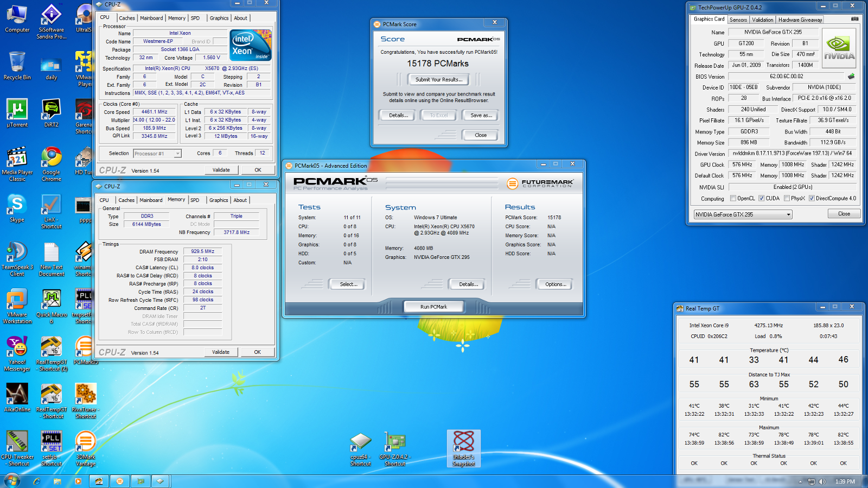Click Save as button in Score dialog
Screen dimensions: 868x488
(481, 115)
